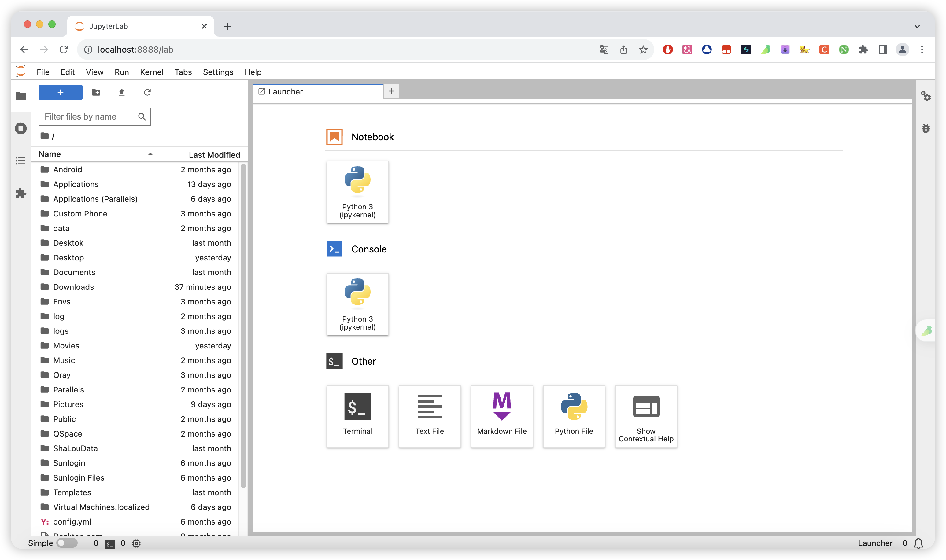
Task: Create a new Markdown File
Action: pyautogui.click(x=501, y=416)
